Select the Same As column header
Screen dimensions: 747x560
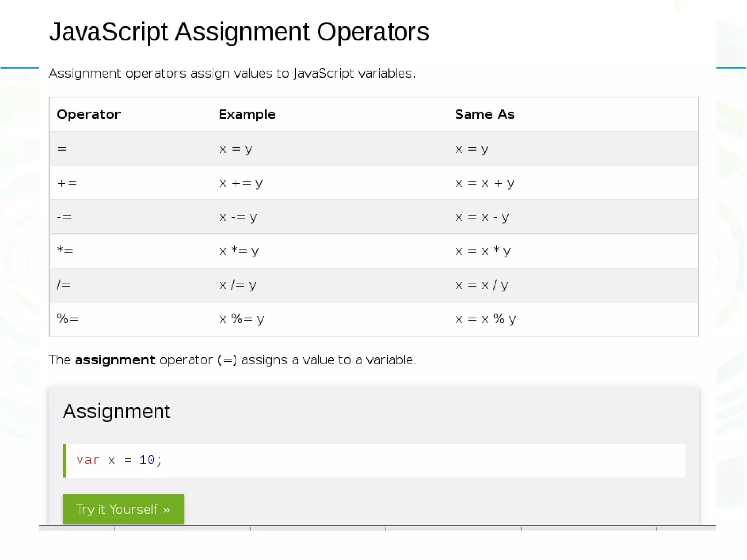[x=484, y=114]
